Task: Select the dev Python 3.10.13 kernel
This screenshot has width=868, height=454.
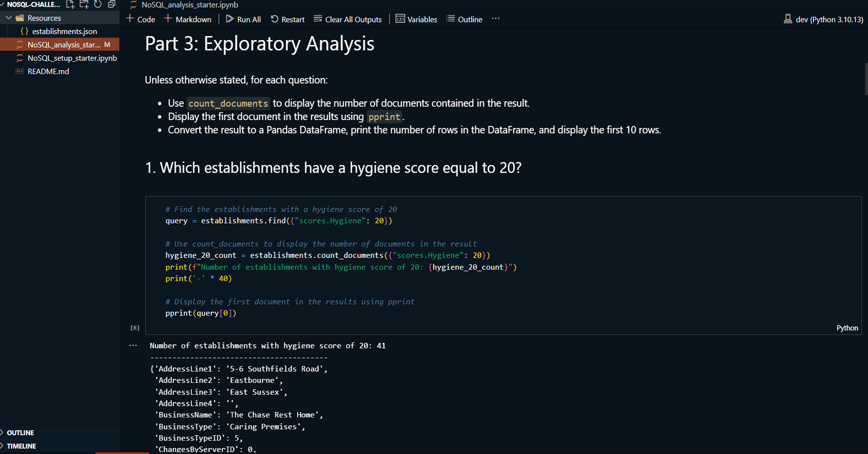Action: [823, 19]
